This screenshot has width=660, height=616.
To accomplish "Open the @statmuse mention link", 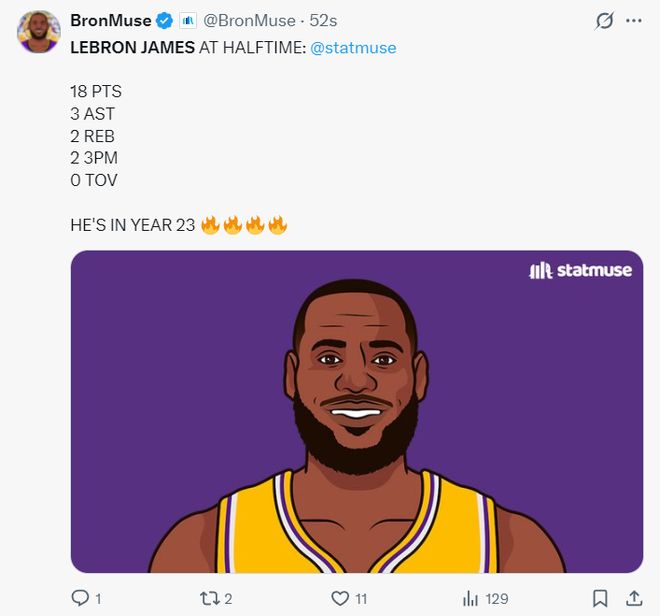I will click(353, 47).
